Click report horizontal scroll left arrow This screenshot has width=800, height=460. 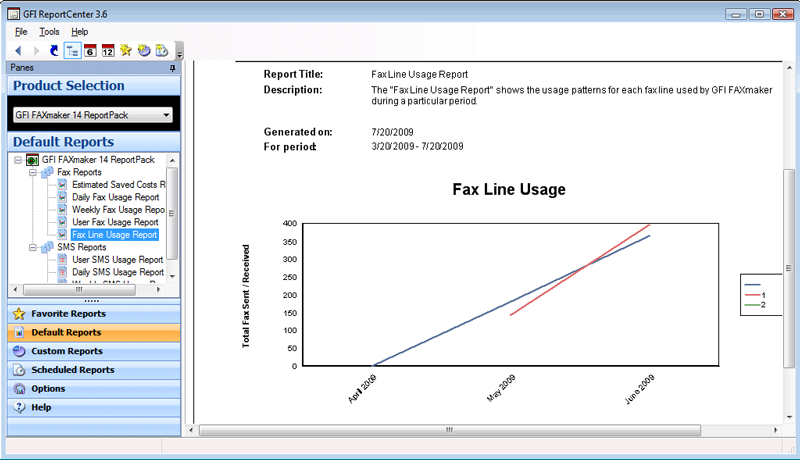pos(191,430)
